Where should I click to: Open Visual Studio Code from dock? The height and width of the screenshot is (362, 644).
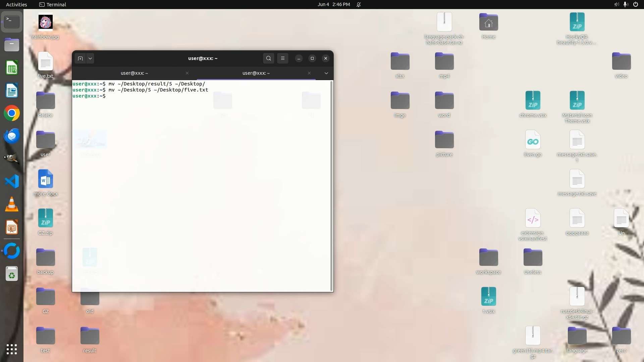tap(12, 181)
